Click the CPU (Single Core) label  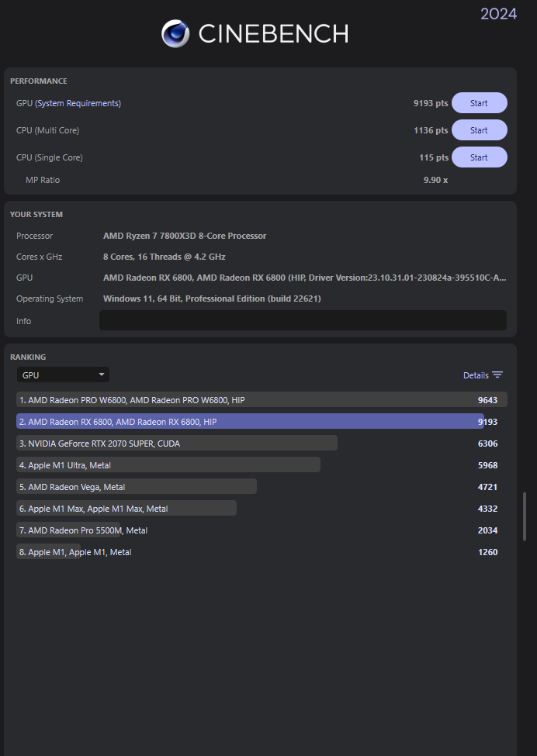[x=49, y=157]
